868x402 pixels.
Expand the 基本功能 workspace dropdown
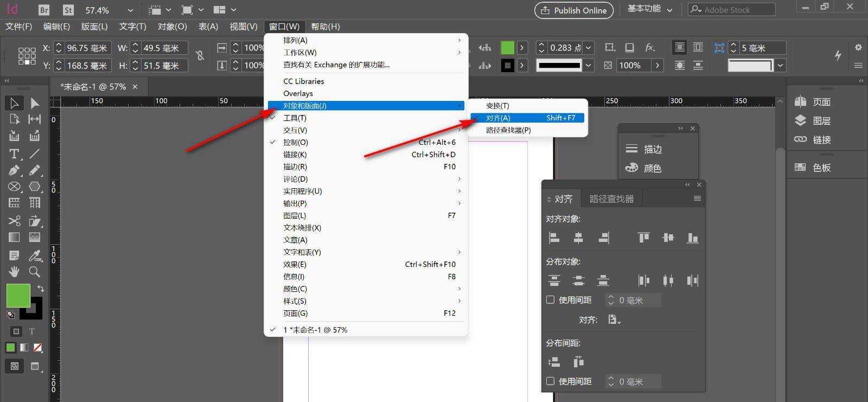click(669, 10)
